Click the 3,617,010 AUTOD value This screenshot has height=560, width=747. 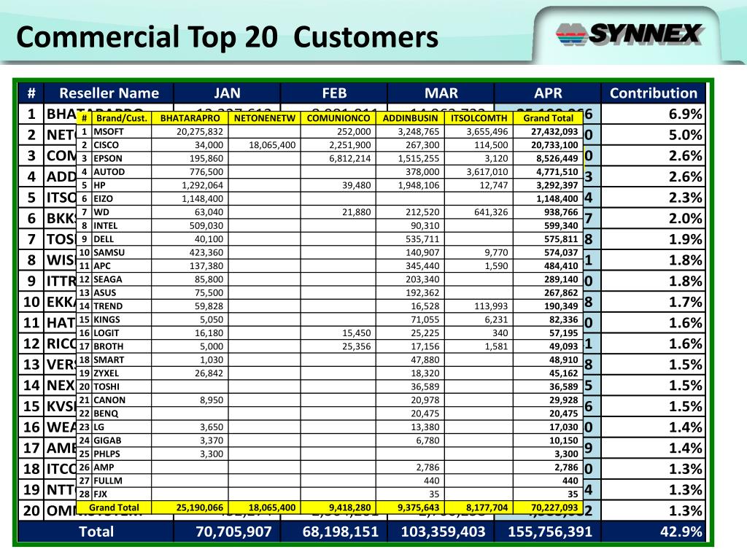pos(487,172)
